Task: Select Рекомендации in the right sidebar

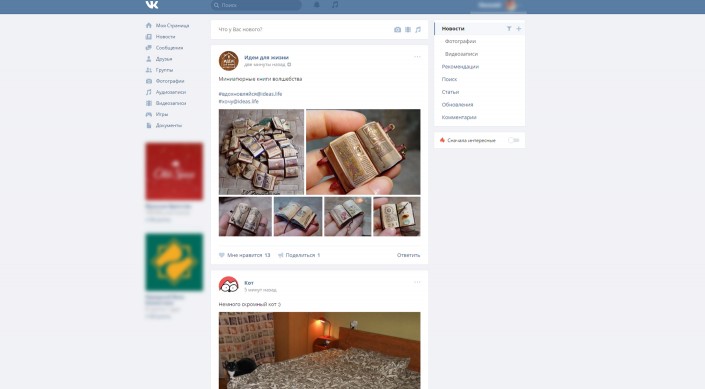Action: (460, 67)
